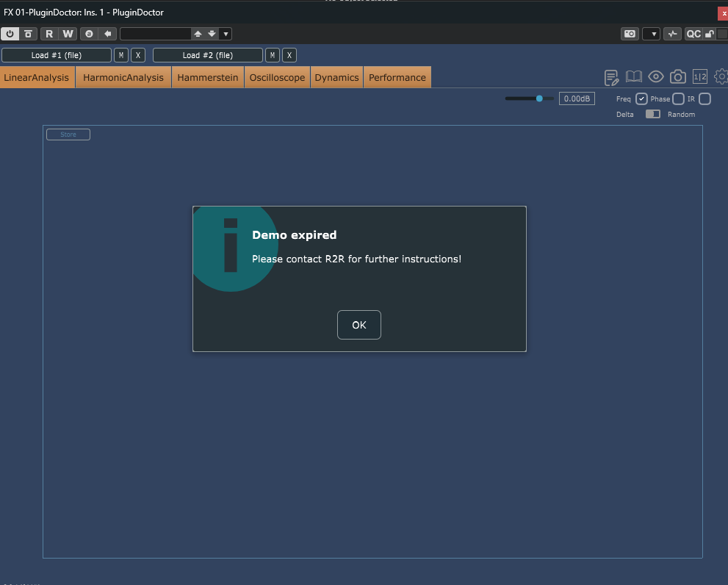The height and width of the screenshot is (585, 728).
Task: Toggle plugin power bypass button
Action: [x=10, y=34]
